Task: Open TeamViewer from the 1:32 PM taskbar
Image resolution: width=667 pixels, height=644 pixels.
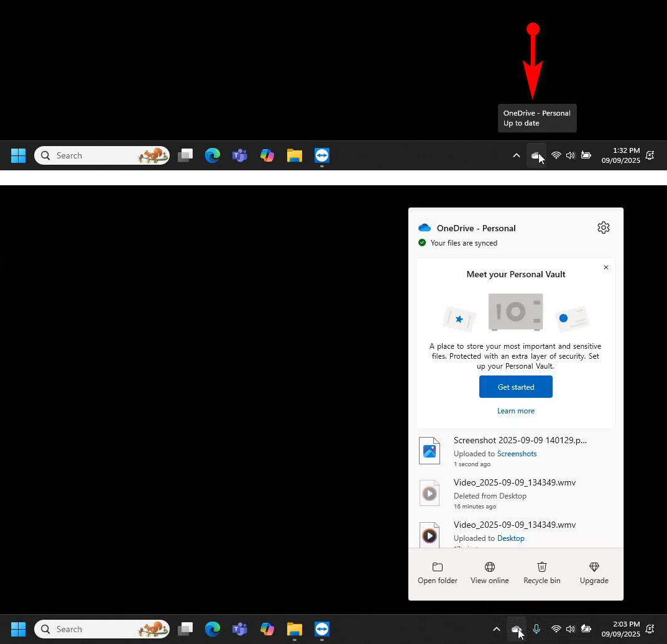Action: 321,155
